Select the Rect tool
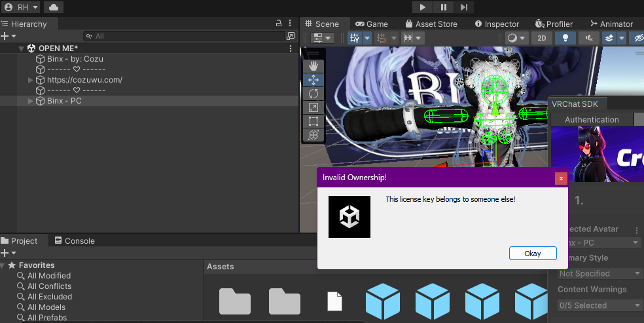The height and width of the screenshot is (323, 644). click(x=313, y=121)
